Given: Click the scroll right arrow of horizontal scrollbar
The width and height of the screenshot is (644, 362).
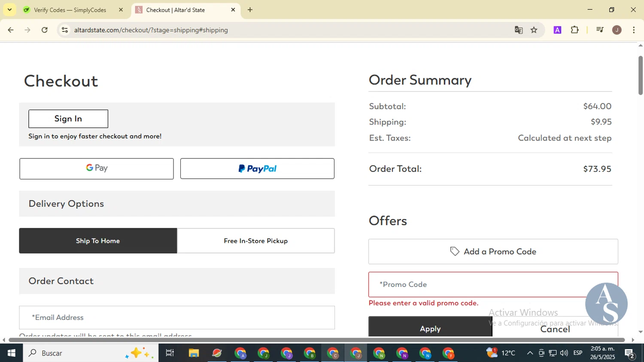Looking at the screenshot, I should pyautogui.click(x=632, y=340).
